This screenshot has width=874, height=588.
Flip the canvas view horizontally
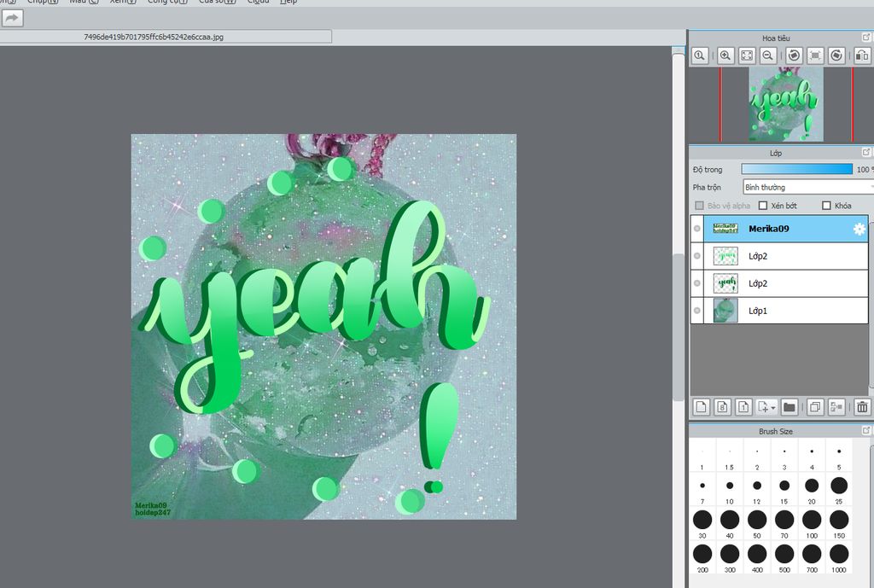pos(862,55)
